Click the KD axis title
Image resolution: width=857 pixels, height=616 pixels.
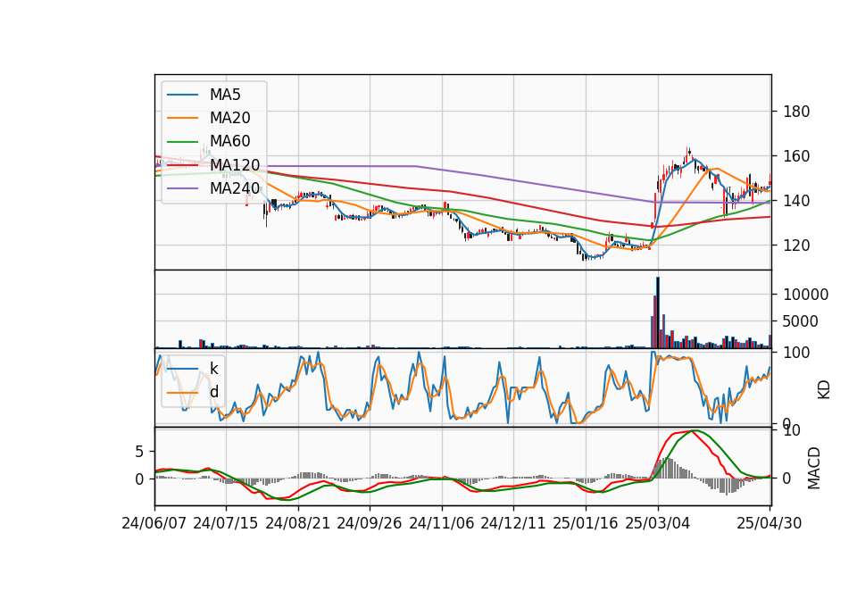point(824,389)
